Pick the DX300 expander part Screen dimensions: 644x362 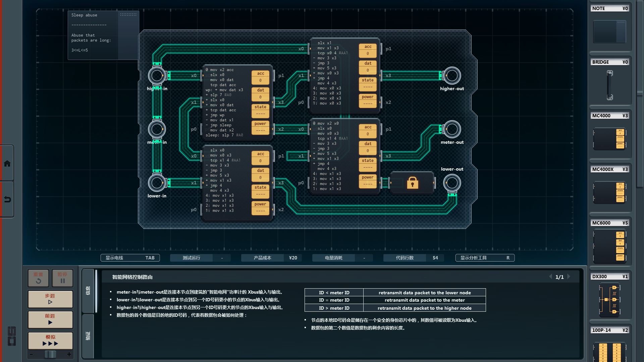pos(609,300)
